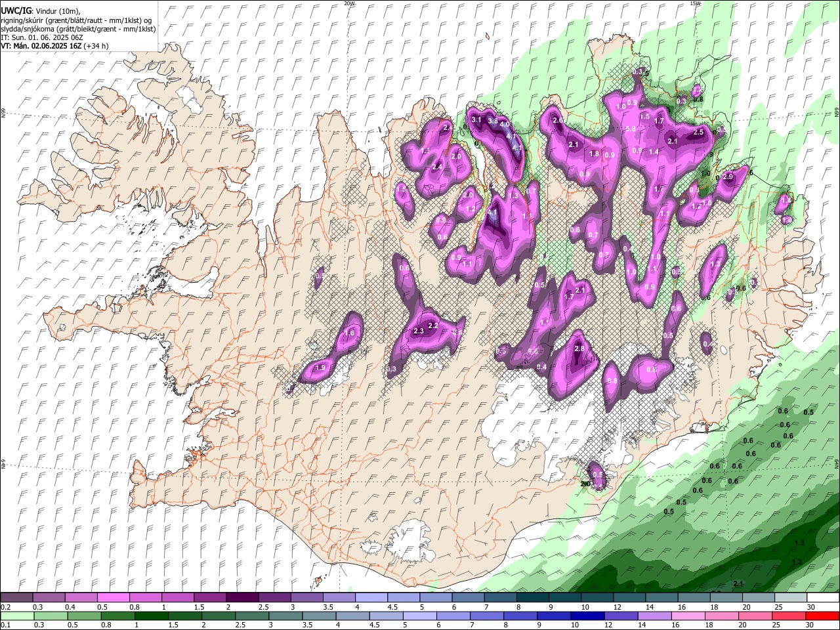This screenshot has height=630, width=840.
Task: Click the 'Vindur (10m)' header text
Action: [x=58, y=11]
